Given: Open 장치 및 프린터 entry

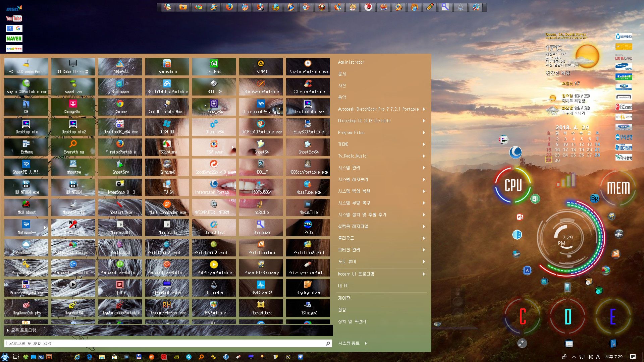Looking at the screenshot, I should pos(382,321).
